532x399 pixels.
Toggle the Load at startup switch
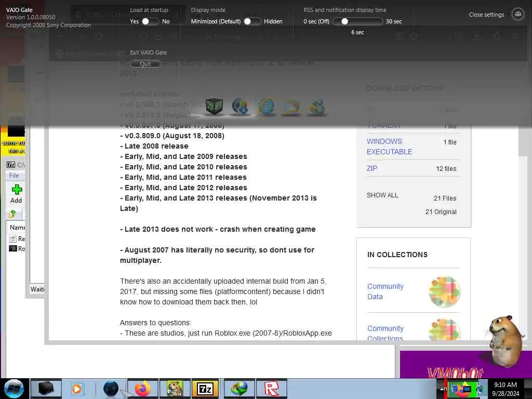click(x=149, y=21)
